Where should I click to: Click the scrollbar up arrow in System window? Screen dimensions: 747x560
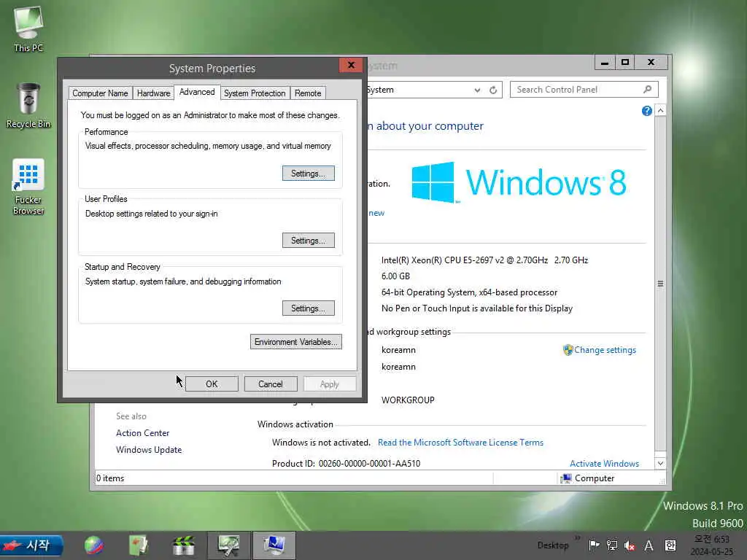[660, 111]
